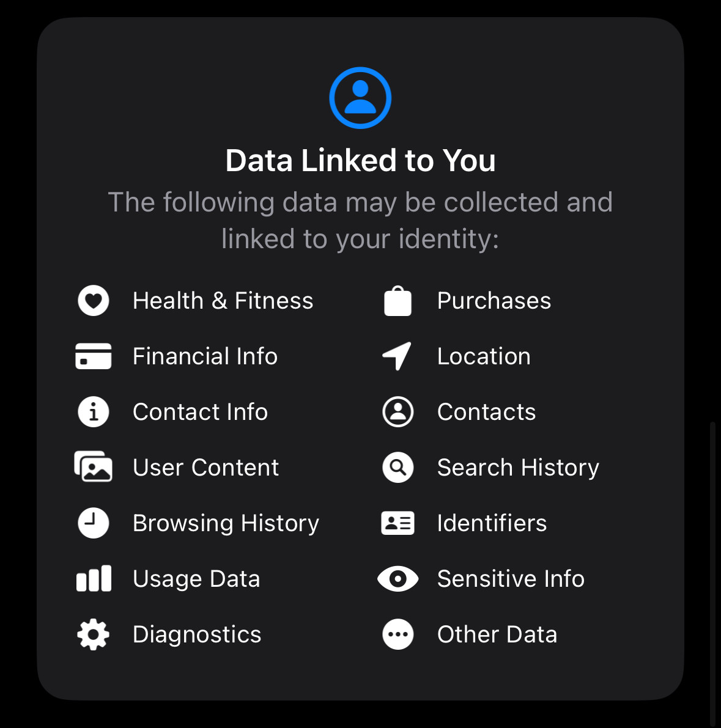Screen dimensions: 721x728
Task: Click the vertical scrollbar on right edge
Action: tap(713, 571)
